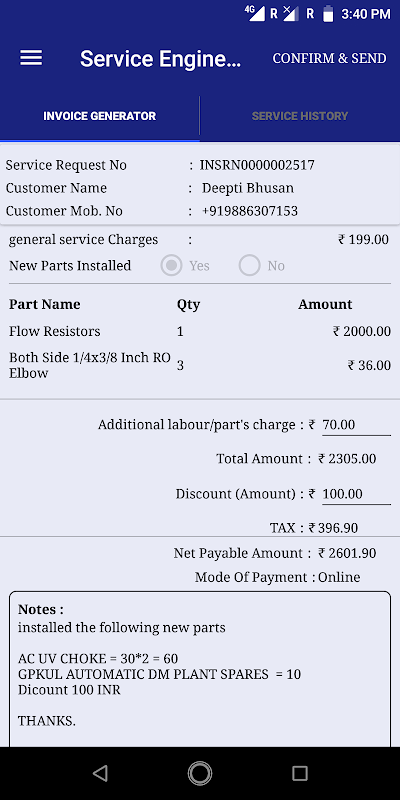400x800 pixels.
Task: Edit the Discount amount field
Action: tap(356, 494)
